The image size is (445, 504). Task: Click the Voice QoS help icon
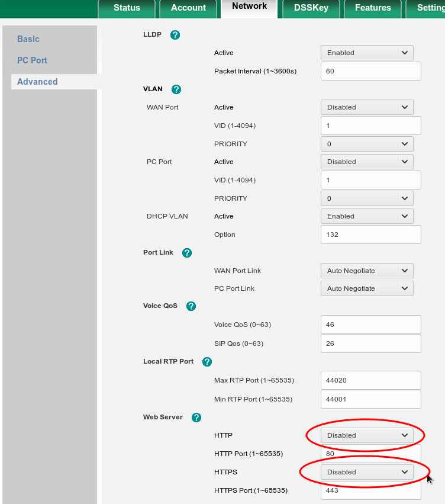pos(191,306)
